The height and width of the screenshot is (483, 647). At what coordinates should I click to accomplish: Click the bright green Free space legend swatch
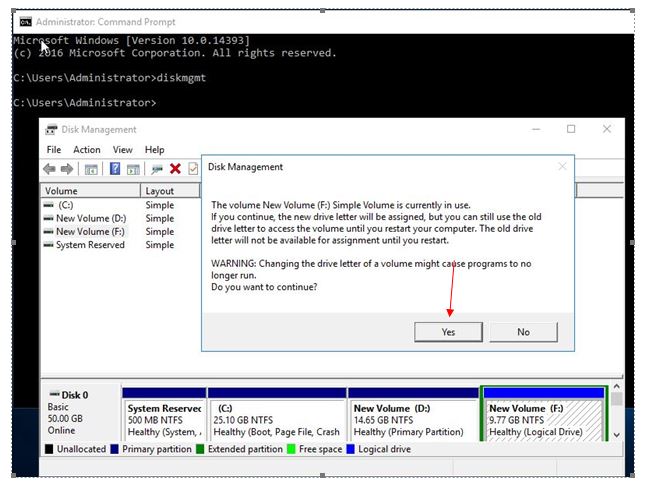(x=291, y=449)
